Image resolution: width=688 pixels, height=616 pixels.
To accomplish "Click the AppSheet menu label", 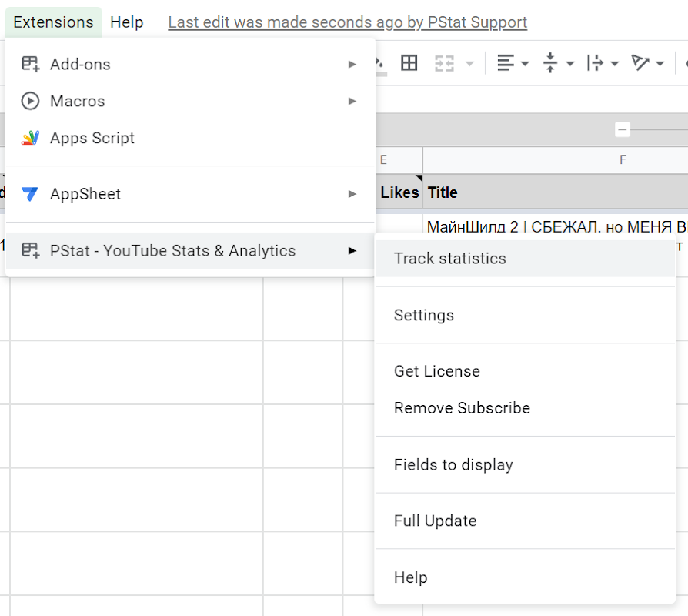I will tap(85, 193).
